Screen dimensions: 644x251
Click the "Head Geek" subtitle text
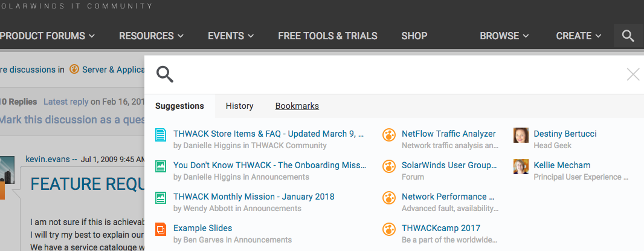pos(552,146)
